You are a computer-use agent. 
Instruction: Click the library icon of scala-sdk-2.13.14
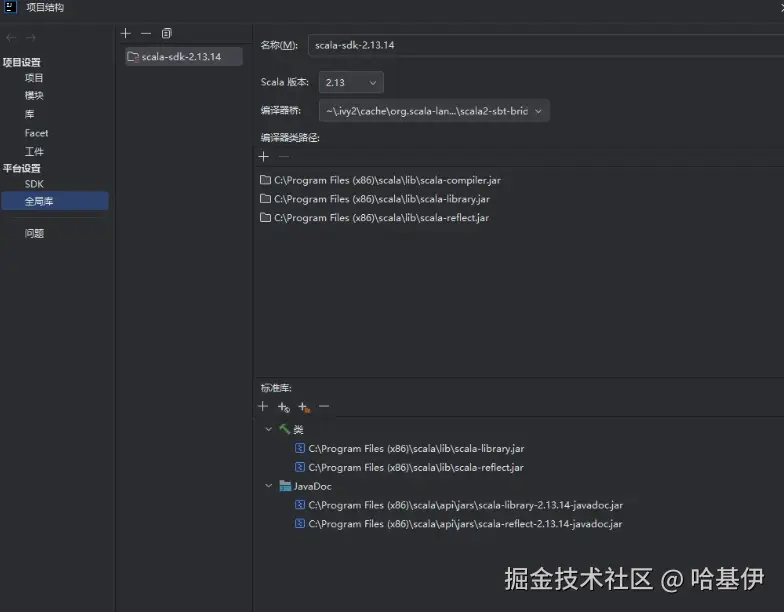132,57
